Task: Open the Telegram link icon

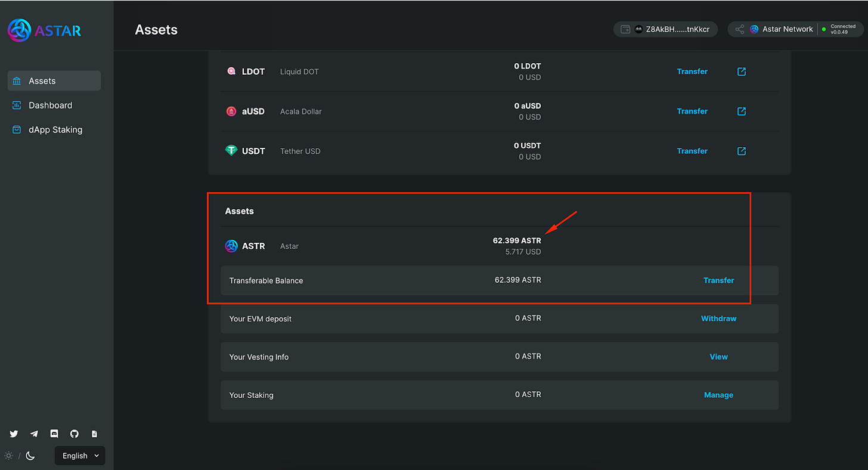Action: click(x=34, y=434)
